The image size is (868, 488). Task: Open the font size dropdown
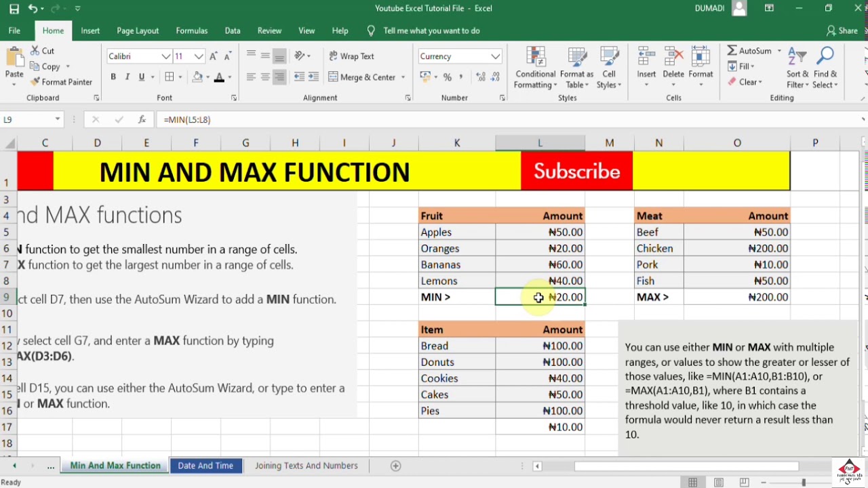pos(198,56)
